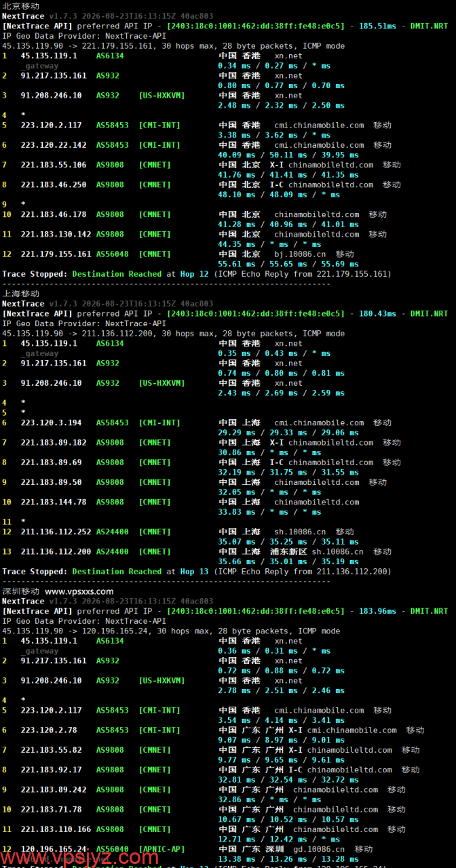456x868 pixels.
Task: Click hostname bj.10086.cn
Action: click(x=300, y=254)
